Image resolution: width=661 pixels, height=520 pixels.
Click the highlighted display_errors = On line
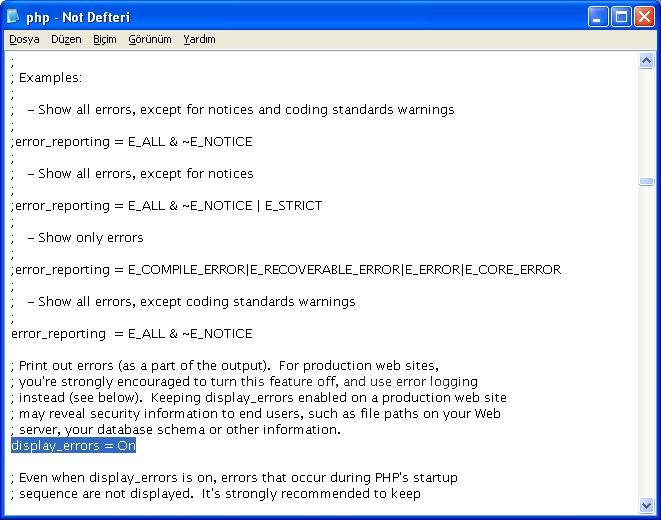[x=73, y=446]
